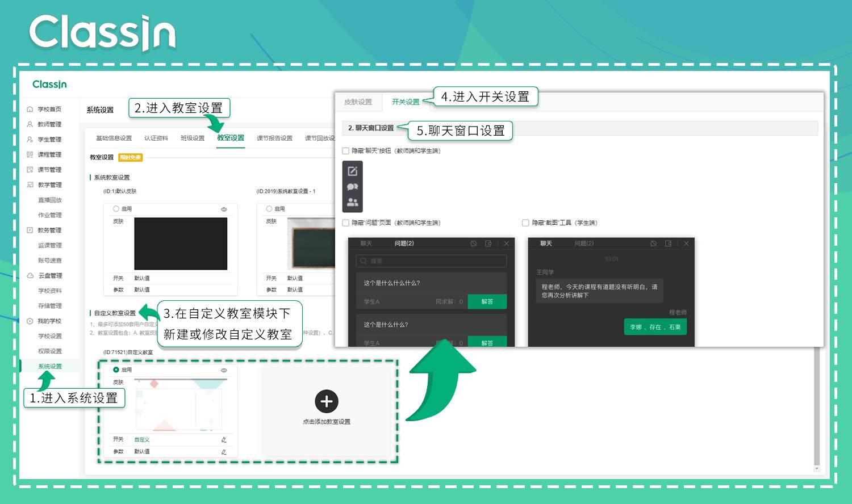Switch to the 皮肤设置 tab
Viewport: 852px width, 504px height.
pyautogui.click(x=358, y=102)
